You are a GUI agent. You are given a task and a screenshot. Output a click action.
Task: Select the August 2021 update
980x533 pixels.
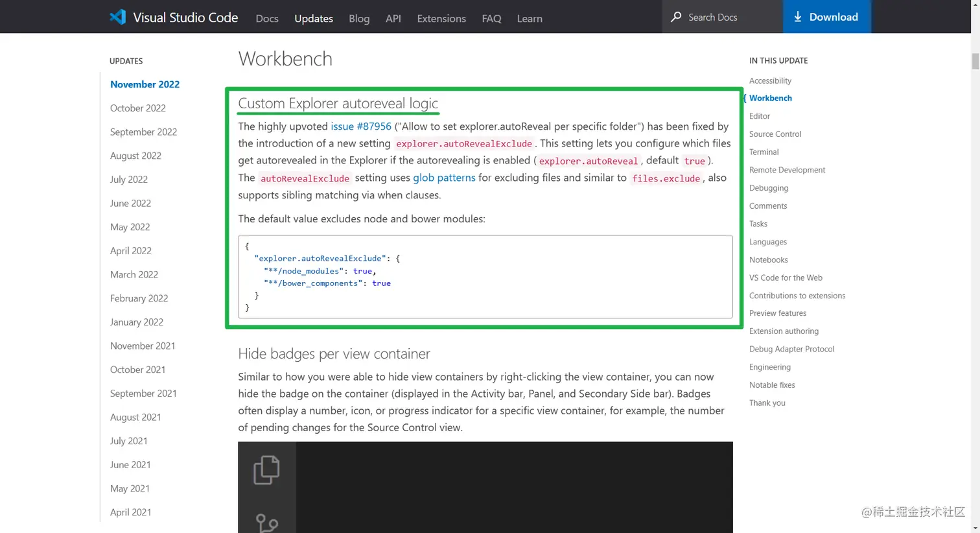135,417
